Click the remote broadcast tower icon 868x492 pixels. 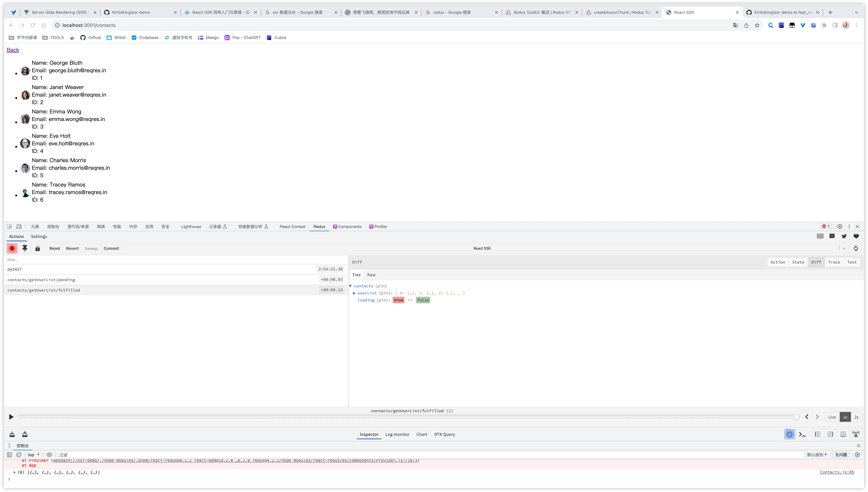[x=856, y=434]
